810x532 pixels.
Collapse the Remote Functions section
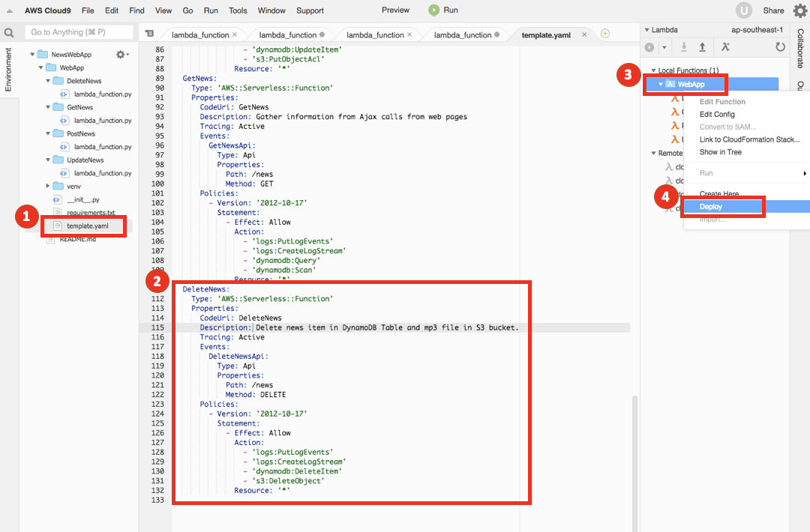point(653,154)
